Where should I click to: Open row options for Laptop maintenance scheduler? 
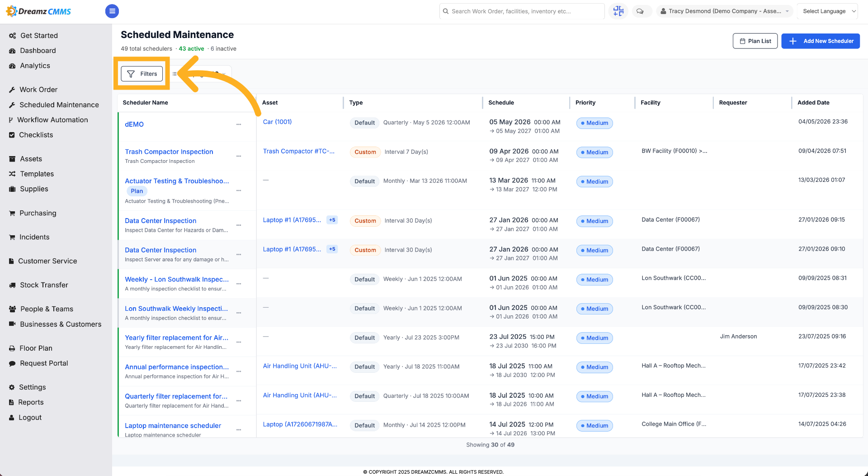point(239,430)
